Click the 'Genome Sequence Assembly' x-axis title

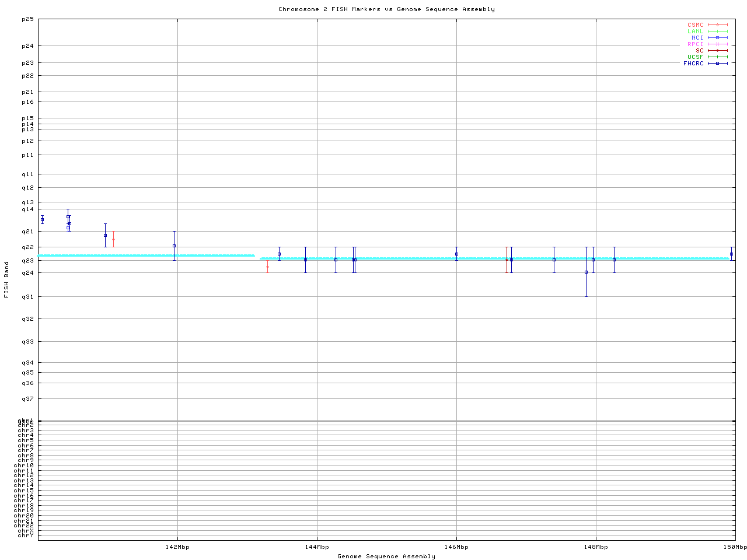[386, 556]
